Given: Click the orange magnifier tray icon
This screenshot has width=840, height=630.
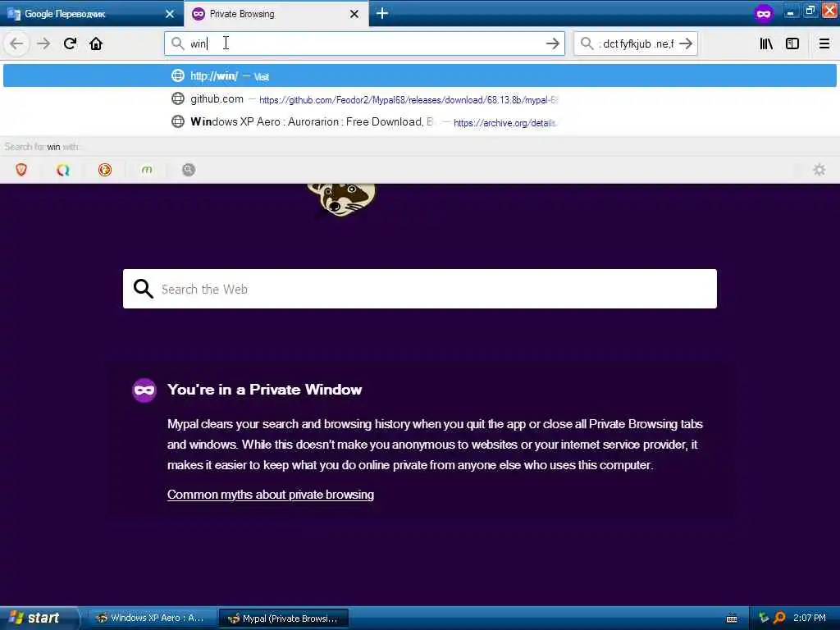Looking at the screenshot, I should click(779, 618).
